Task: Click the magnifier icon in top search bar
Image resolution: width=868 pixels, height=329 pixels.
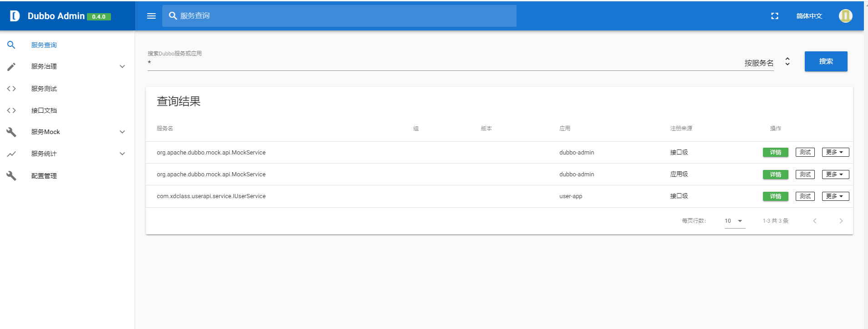Action: click(x=173, y=16)
